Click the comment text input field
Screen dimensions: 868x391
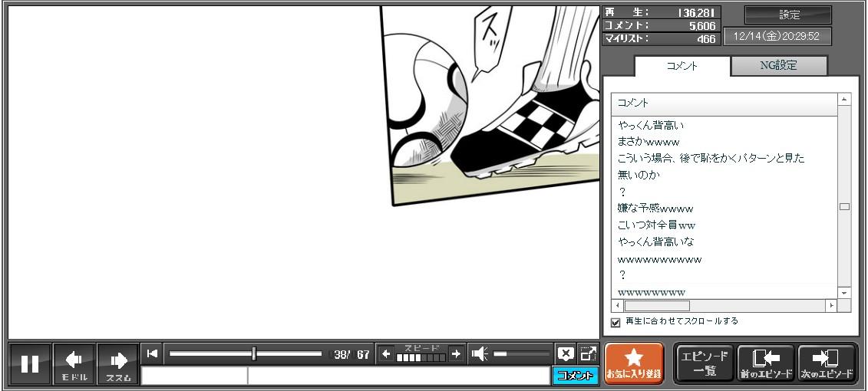(398, 376)
